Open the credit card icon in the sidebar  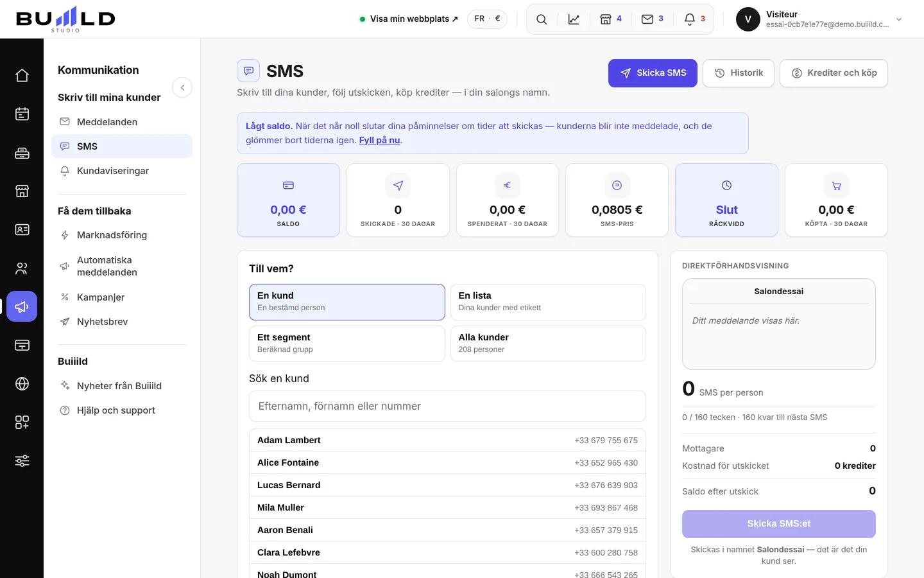click(22, 345)
